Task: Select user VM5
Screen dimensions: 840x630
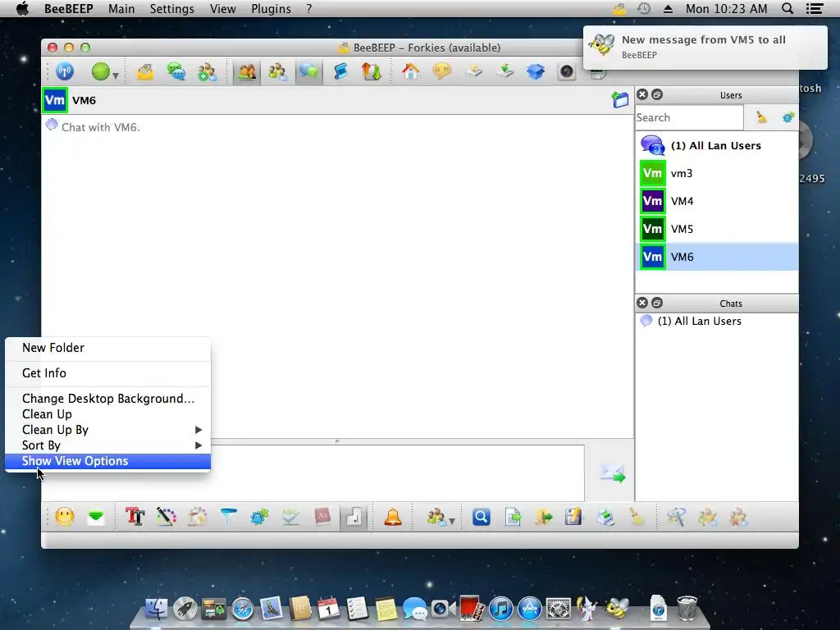Action: click(x=717, y=229)
